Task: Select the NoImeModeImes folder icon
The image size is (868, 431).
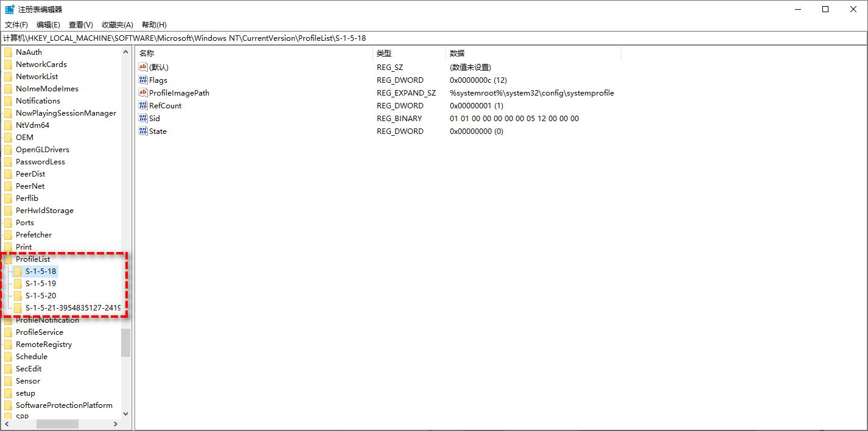Action: (8, 89)
